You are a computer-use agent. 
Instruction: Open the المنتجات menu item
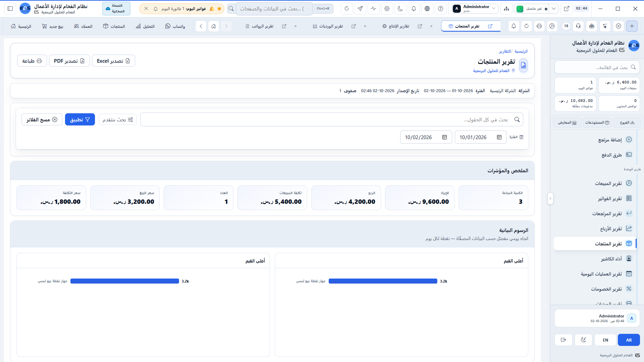114,26
